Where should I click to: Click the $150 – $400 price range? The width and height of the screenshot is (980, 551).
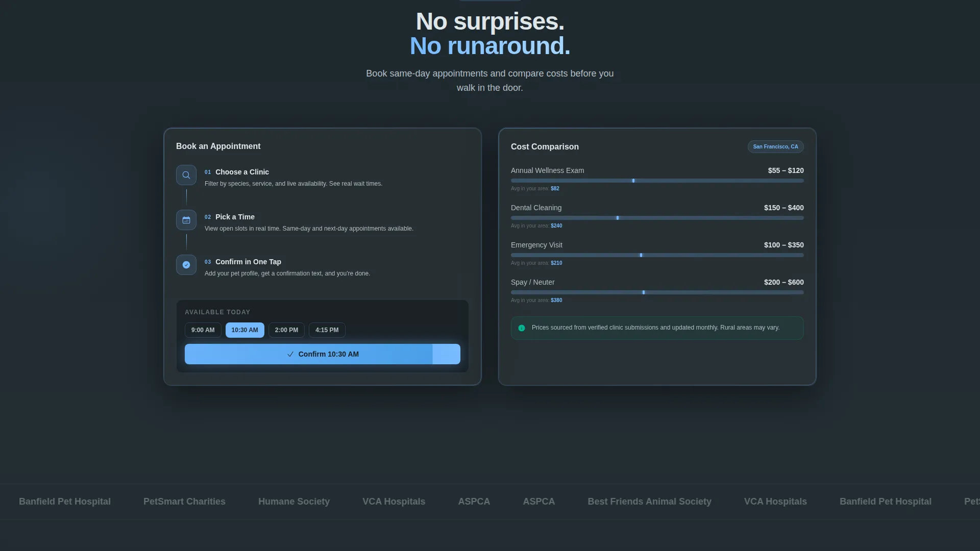[x=783, y=208]
